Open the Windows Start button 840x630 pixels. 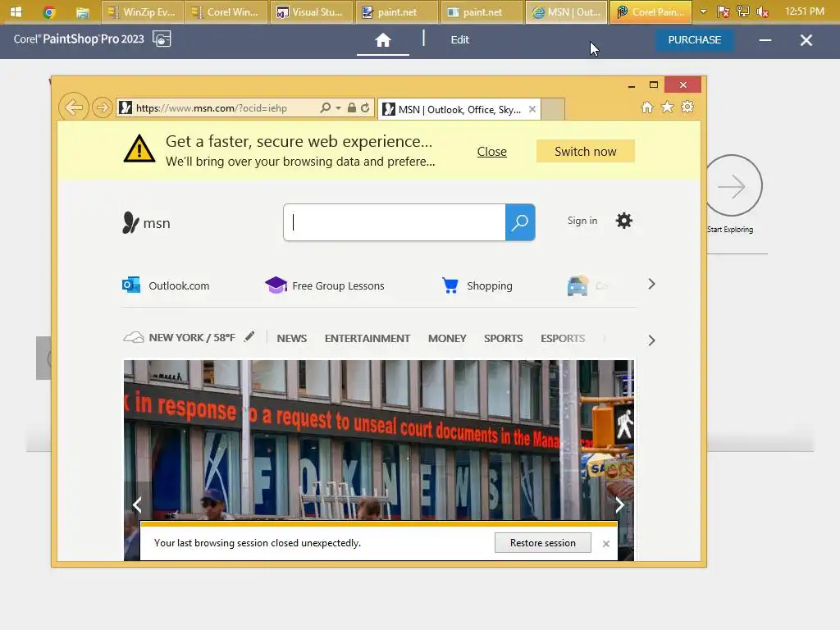pyautogui.click(x=16, y=11)
